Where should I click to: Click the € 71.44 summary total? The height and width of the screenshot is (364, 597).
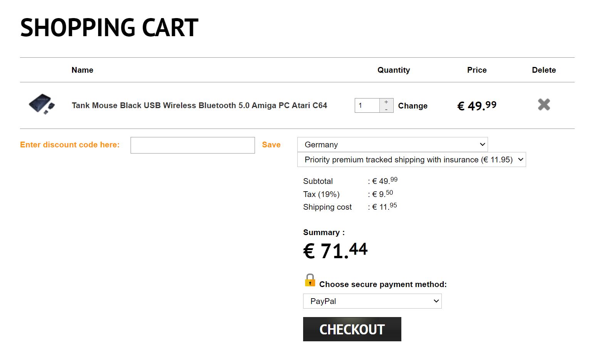point(335,250)
